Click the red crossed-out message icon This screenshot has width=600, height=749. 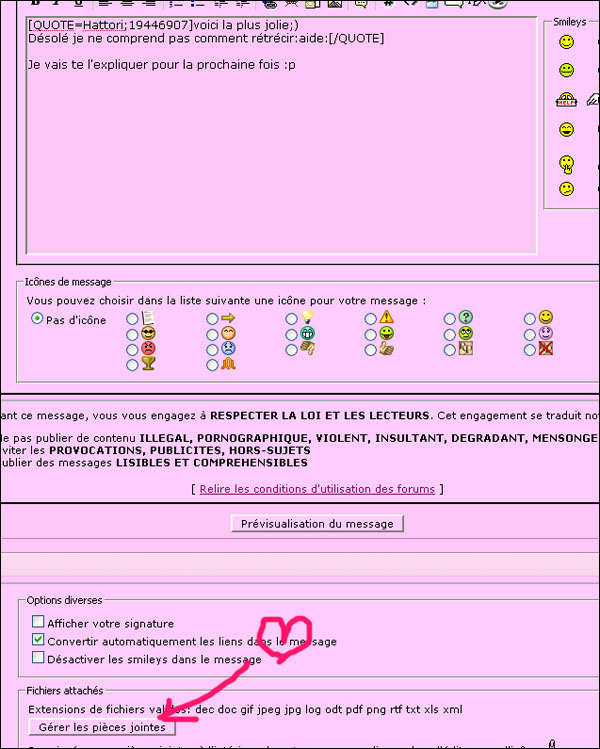coord(546,349)
